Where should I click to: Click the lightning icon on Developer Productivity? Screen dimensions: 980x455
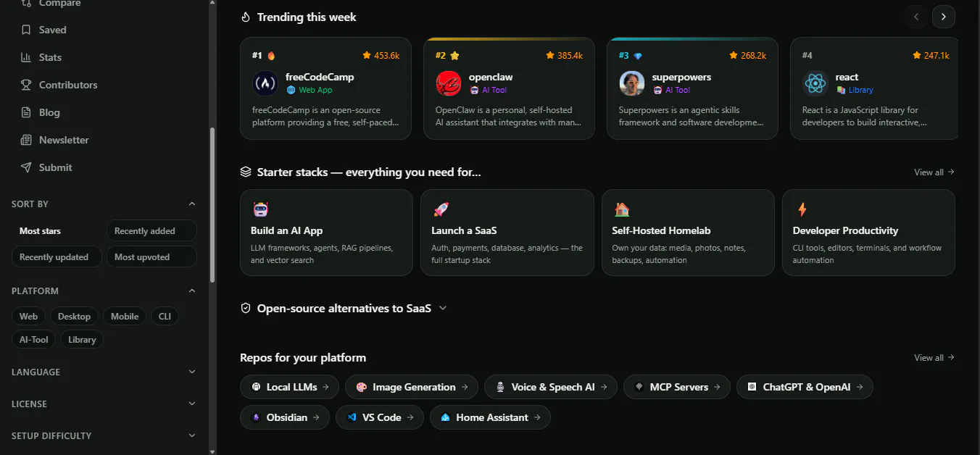[802, 209]
